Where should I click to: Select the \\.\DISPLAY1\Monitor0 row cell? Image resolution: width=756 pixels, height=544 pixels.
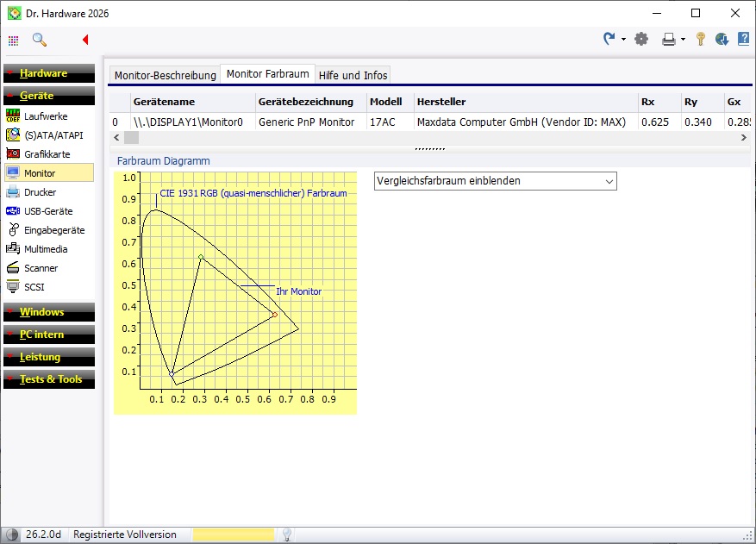tap(193, 122)
